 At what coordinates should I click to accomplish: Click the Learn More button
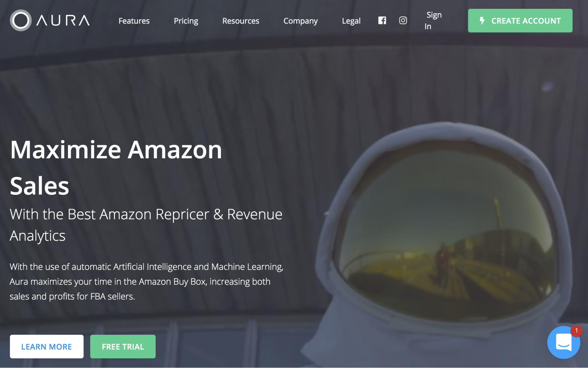point(46,347)
